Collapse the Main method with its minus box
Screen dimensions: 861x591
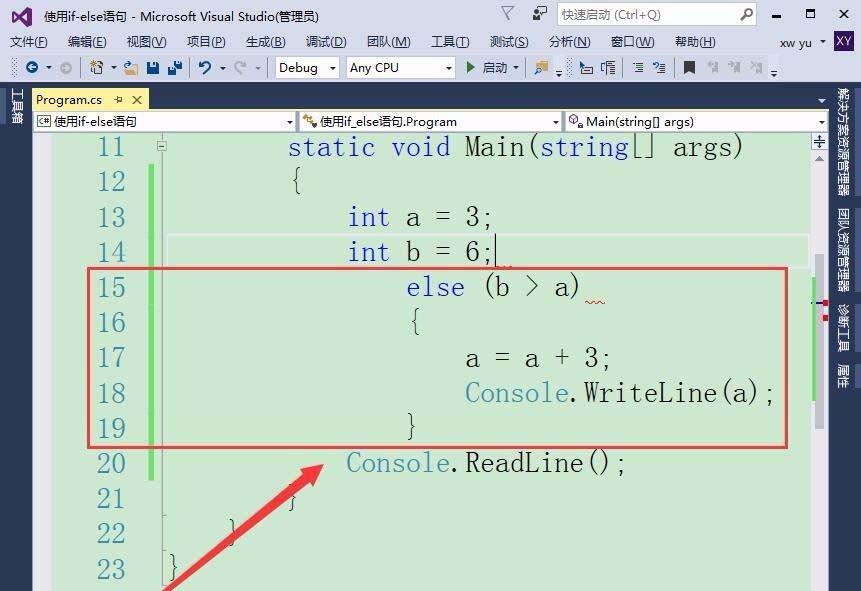160,146
